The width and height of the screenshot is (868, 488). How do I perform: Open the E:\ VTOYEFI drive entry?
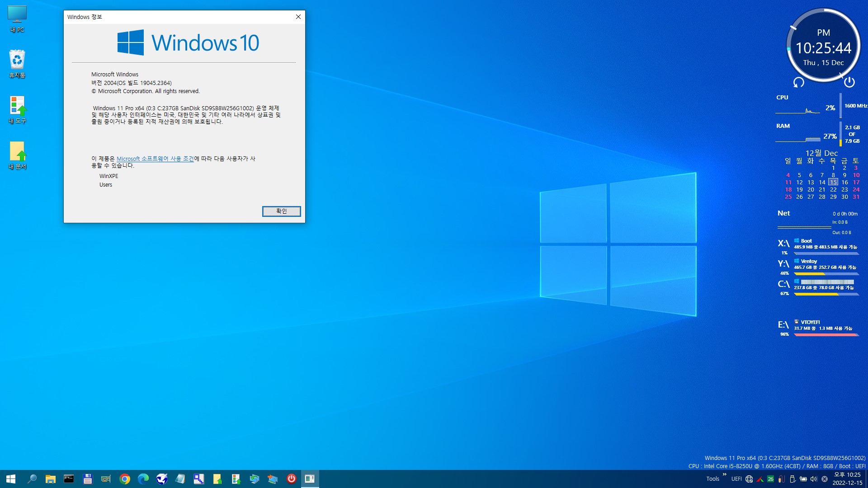tap(818, 328)
